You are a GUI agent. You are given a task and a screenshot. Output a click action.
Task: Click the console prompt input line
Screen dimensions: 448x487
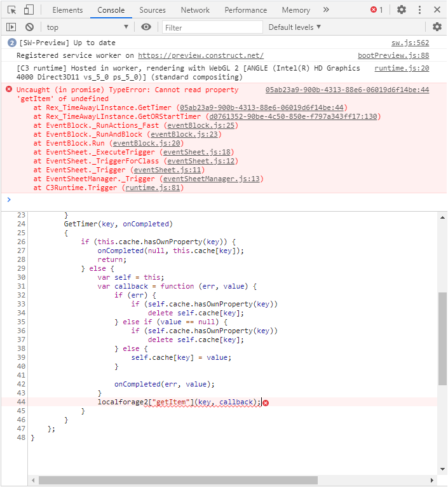224,200
